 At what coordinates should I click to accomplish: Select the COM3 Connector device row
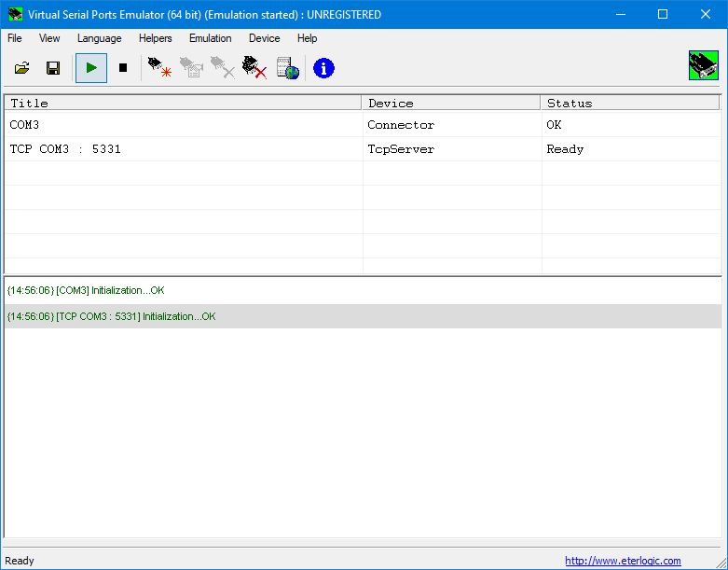183,125
